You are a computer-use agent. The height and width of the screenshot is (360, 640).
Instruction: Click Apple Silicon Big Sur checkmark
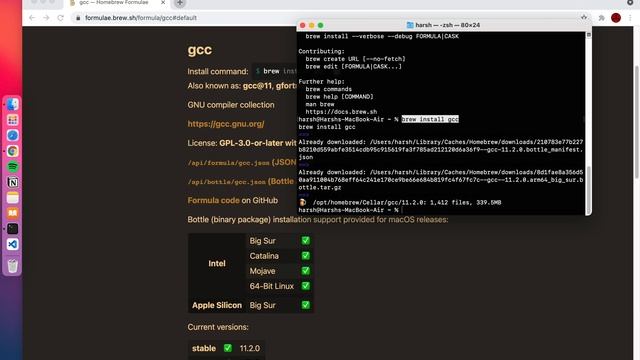pyautogui.click(x=305, y=305)
